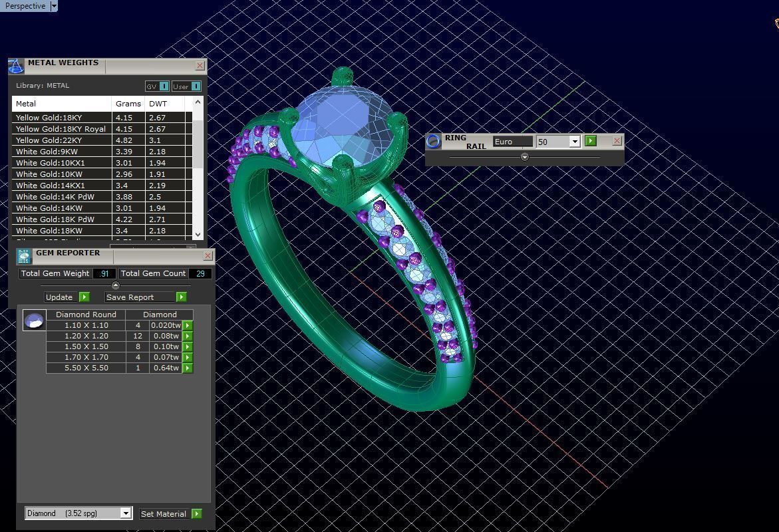The image size is (779, 532).
Task: Click green arrow on 1.20 X 1.20 row
Action: pos(188,336)
